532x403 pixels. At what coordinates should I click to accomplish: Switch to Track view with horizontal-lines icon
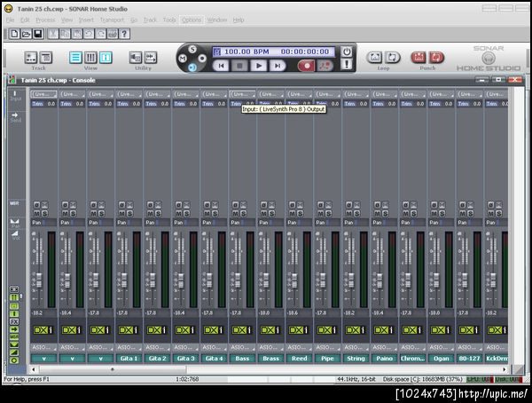[x=75, y=58]
